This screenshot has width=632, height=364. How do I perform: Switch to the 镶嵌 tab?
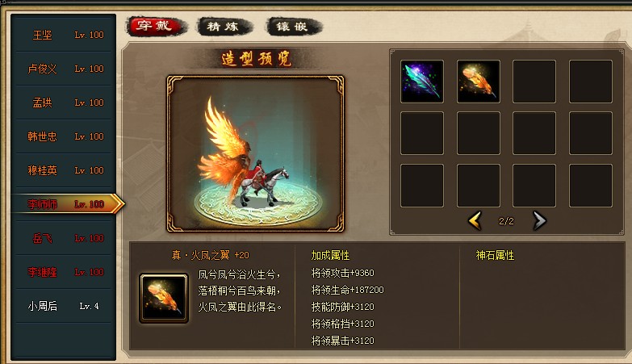coord(294,27)
